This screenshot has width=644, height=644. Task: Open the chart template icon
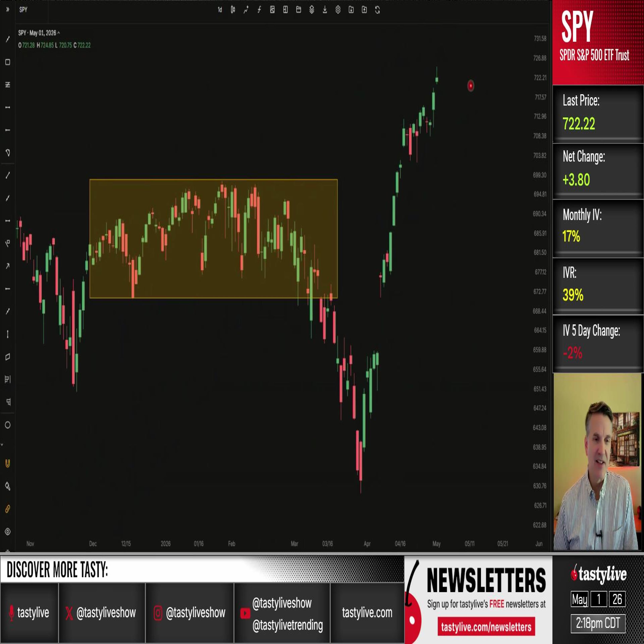coord(272,10)
